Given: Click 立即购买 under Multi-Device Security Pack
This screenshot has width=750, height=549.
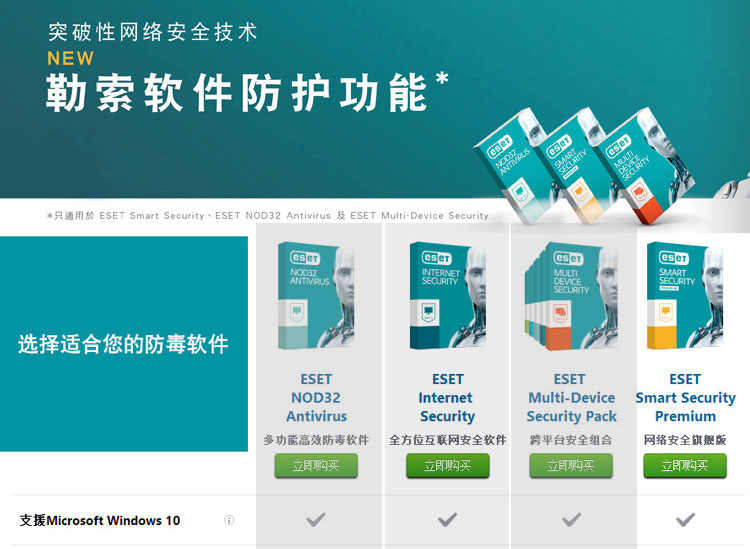Looking at the screenshot, I should pyautogui.click(x=571, y=466).
